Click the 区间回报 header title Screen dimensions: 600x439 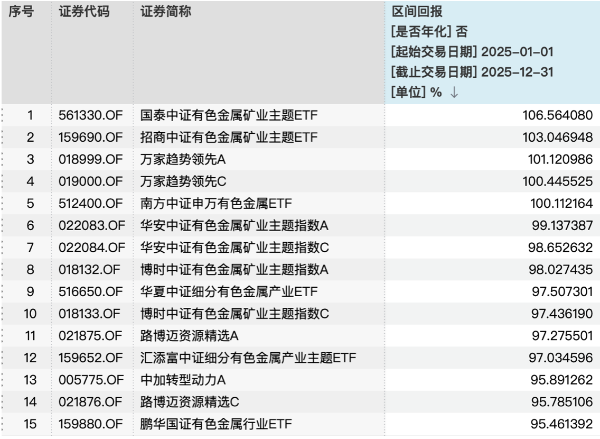coord(416,11)
